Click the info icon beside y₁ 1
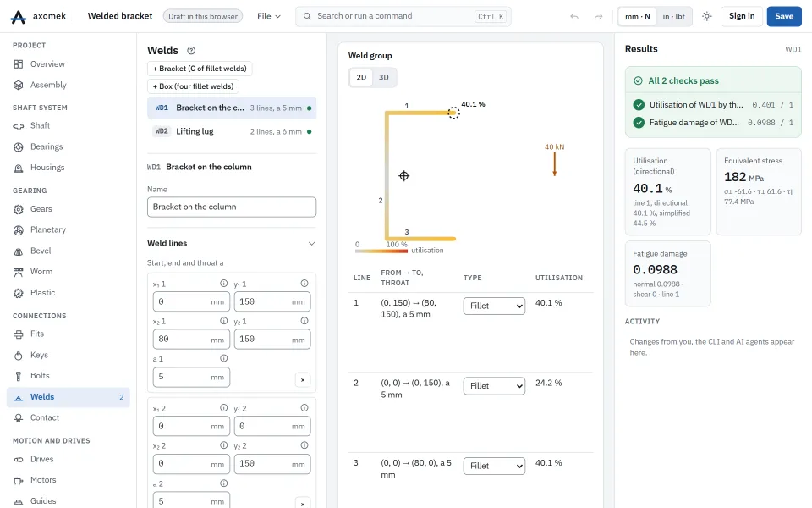Screen dimensions: 812x508 304,284
